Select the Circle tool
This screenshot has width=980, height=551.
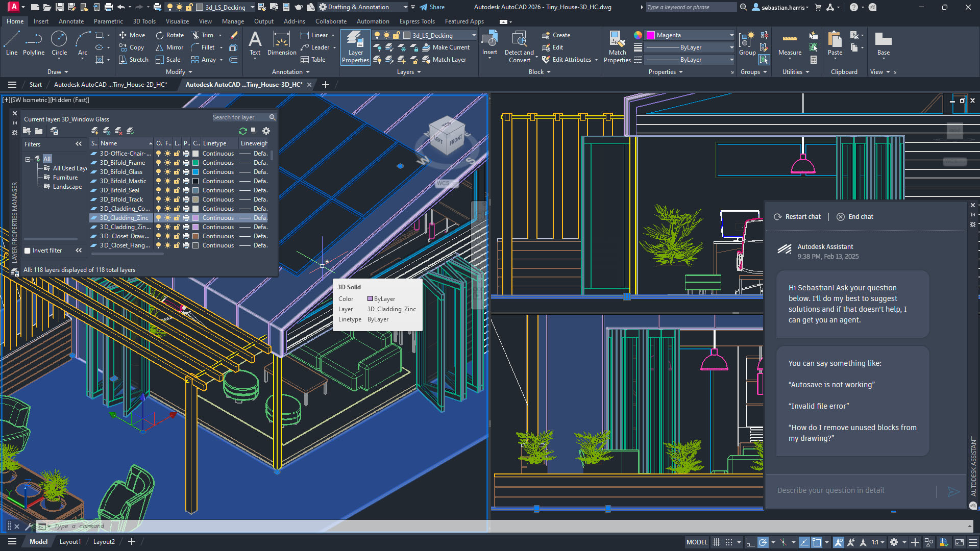(59, 44)
